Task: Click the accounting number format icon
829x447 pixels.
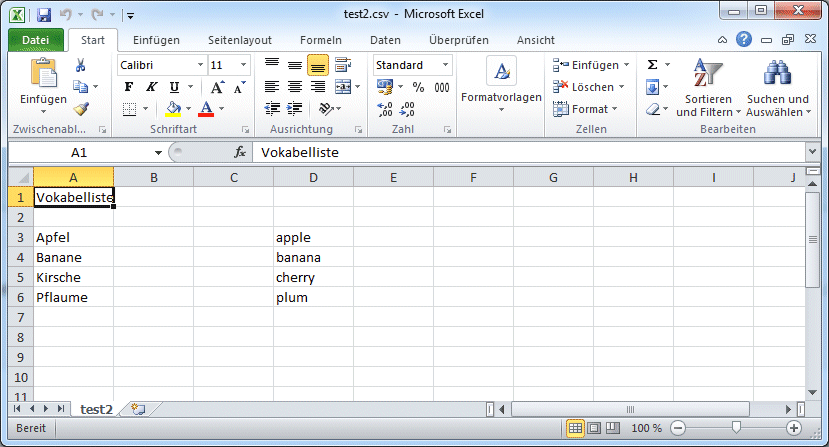Action: pyautogui.click(x=385, y=87)
